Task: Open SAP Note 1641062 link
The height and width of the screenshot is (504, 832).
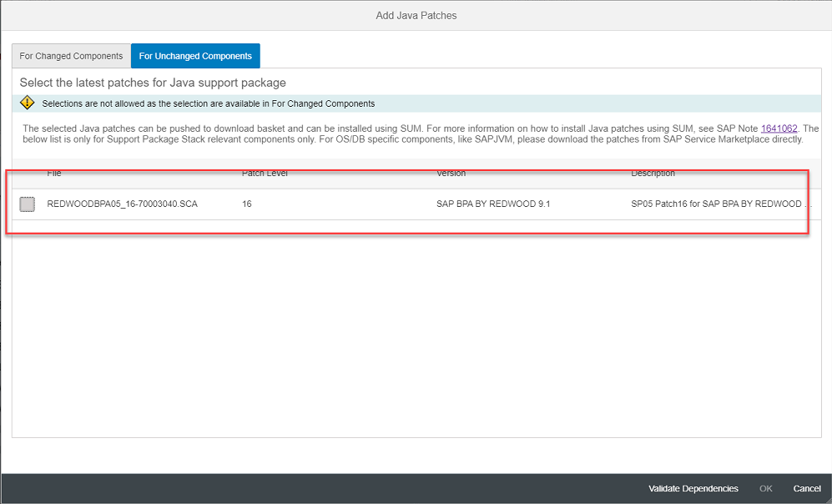Action: (x=779, y=129)
